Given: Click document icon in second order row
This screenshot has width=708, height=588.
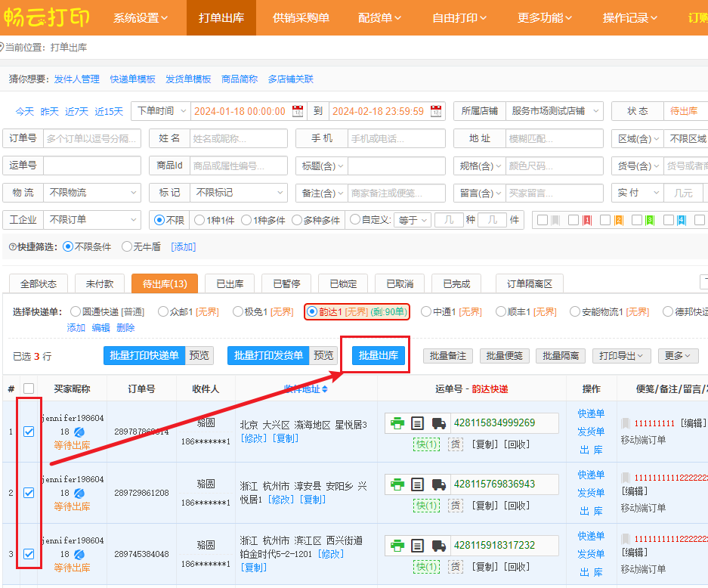Looking at the screenshot, I should click(x=418, y=484).
